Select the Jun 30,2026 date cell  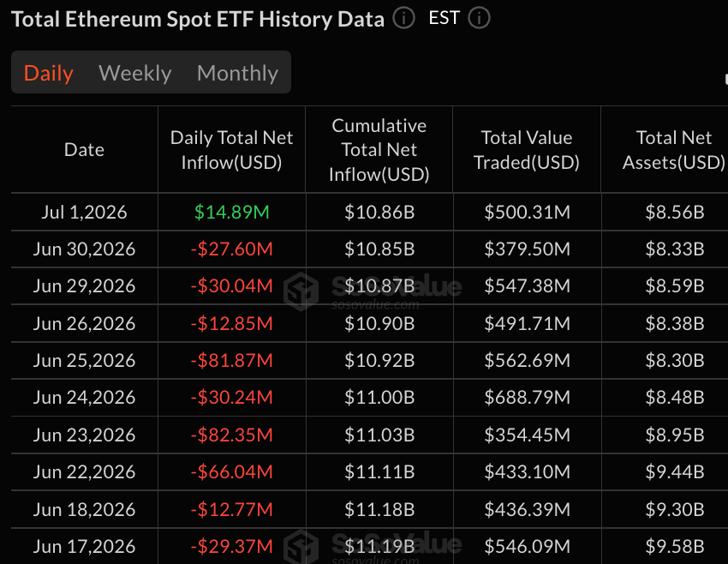(x=84, y=249)
